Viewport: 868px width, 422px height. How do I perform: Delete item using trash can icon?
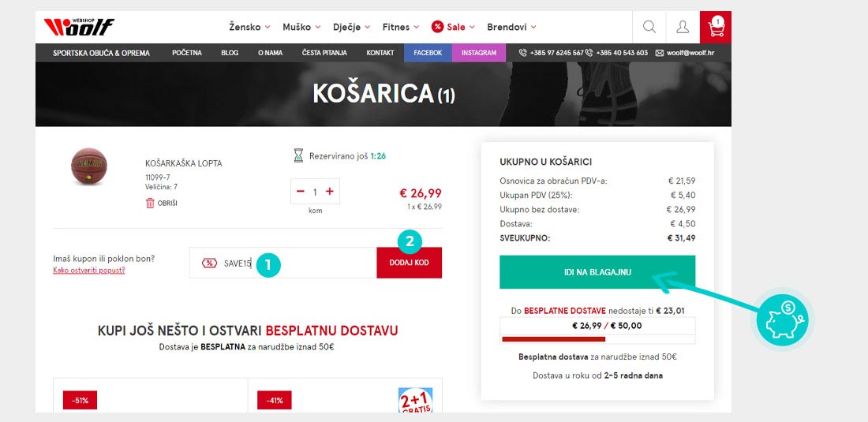150,203
